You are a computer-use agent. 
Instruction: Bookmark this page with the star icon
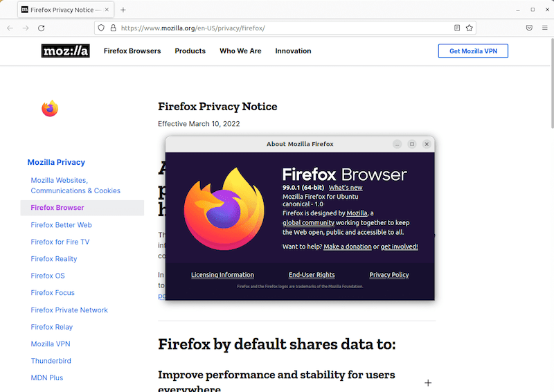(x=470, y=28)
